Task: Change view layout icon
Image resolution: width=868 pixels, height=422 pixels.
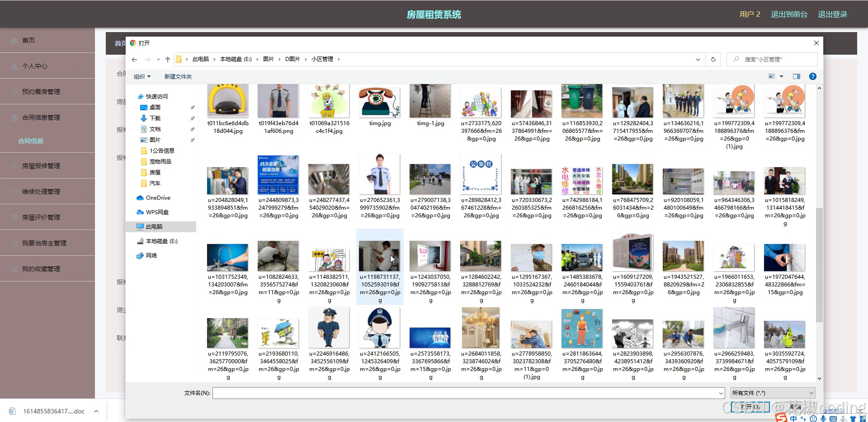Action: click(x=772, y=76)
